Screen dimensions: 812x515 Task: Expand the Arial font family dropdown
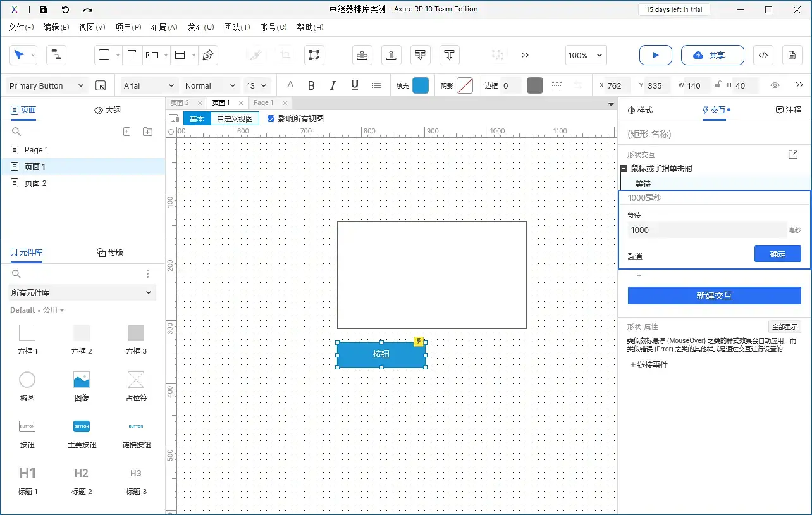(149, 86)
